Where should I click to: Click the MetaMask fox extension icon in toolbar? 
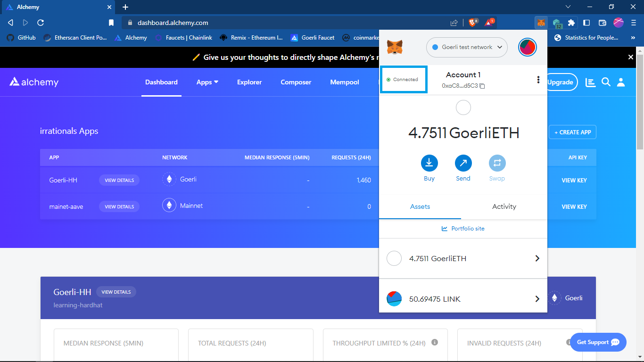tap(541, 23)
